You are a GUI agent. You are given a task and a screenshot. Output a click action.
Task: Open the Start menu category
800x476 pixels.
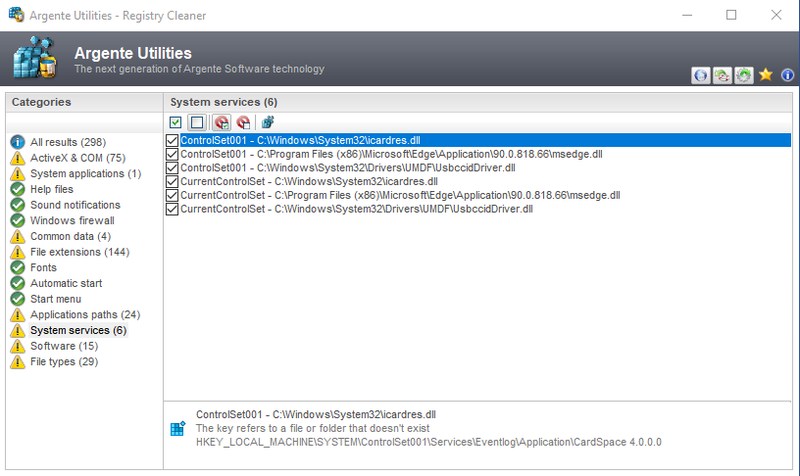pyautogui.click(x=56, y=299)
